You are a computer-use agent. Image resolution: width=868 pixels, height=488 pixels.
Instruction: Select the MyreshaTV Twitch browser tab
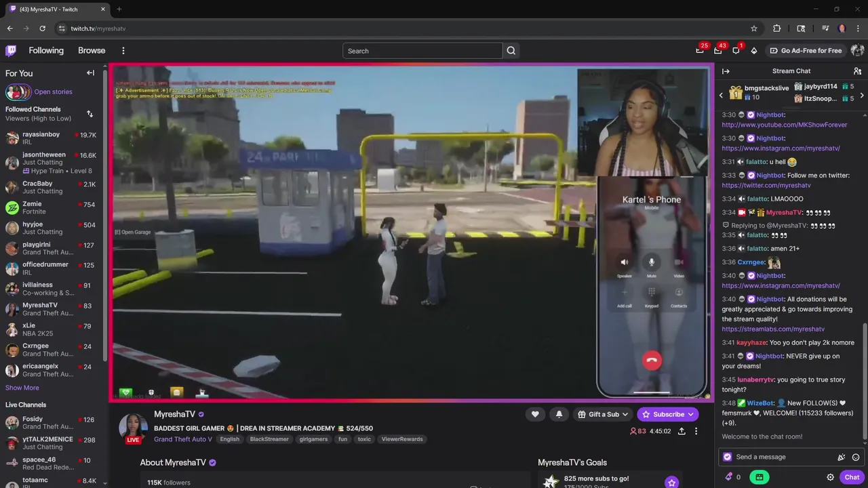point(58,9)
